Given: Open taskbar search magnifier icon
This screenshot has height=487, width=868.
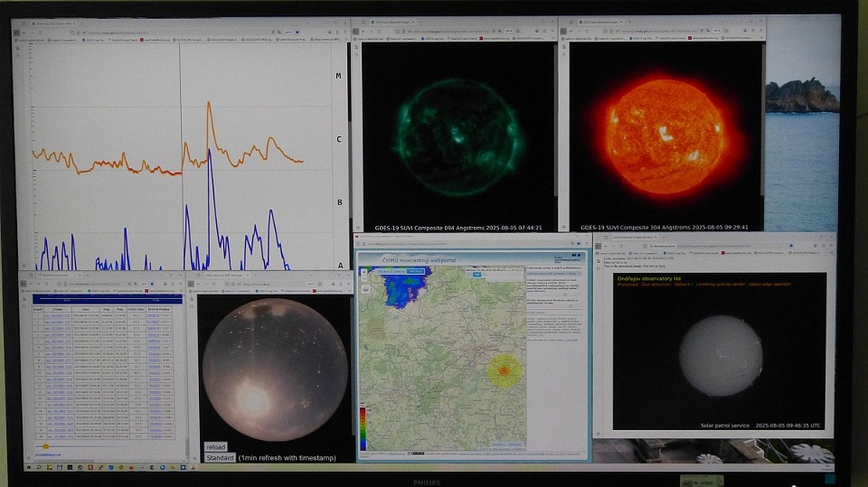Looking at the screenshot, I should pyautogui.click(x=41, y=469).
